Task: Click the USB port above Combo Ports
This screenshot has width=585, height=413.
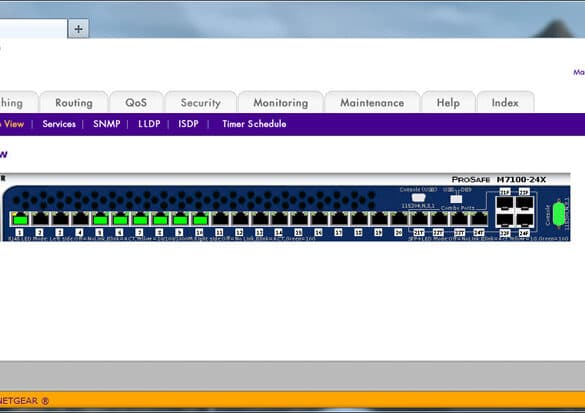Action: (456, 199)
